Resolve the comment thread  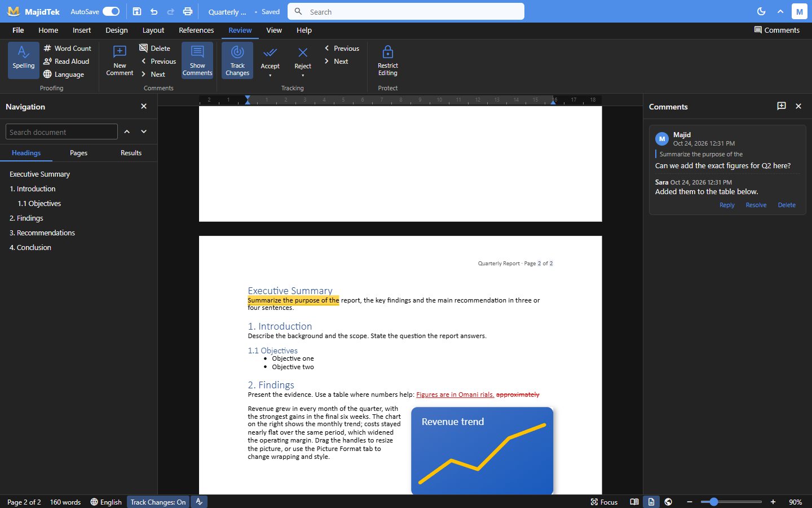point(756,205)
